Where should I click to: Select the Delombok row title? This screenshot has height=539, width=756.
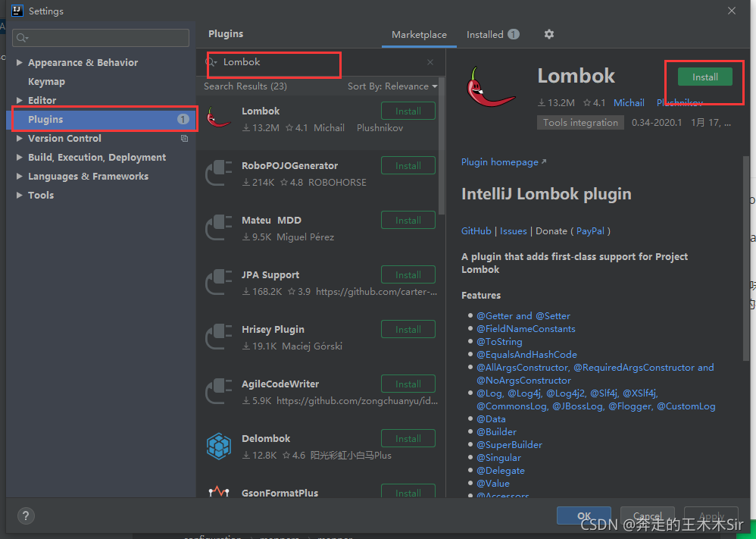(x=266, y=439)
